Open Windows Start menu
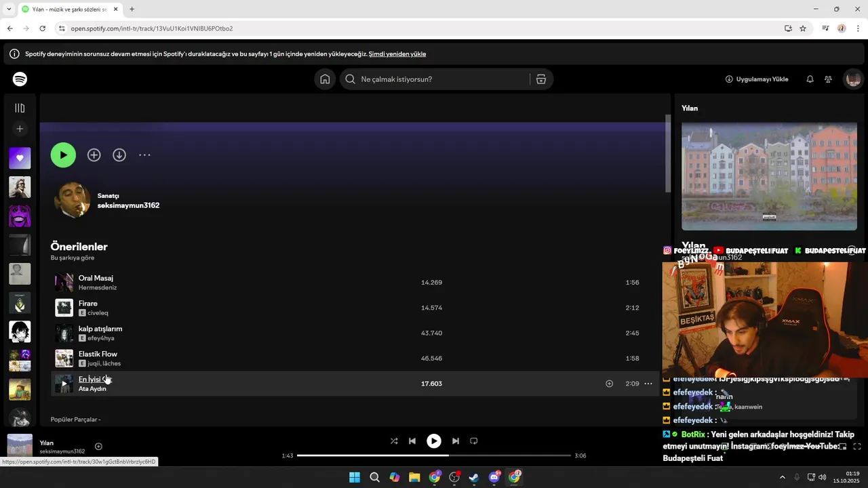The height and width of the screenshot is (488, 868). tap(355, 477)
